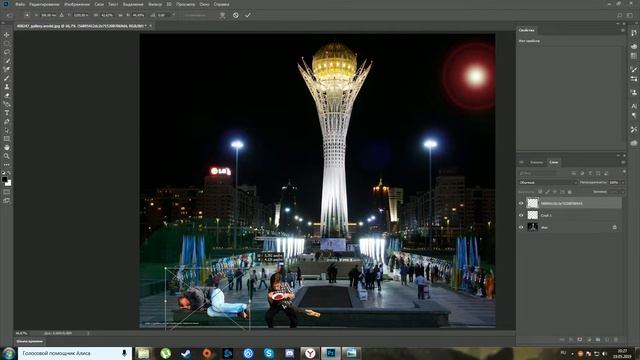
Task: Select the Move tool
Action: tap(7, 35)
